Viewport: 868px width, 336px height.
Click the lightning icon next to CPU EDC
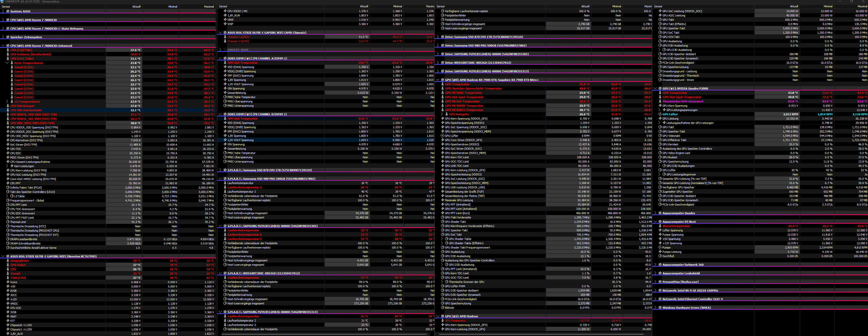click(8, 153)
